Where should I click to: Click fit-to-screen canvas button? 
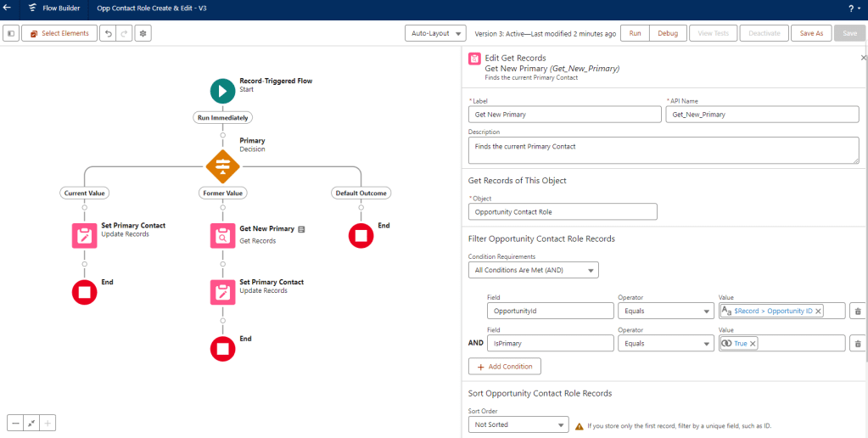(32, 423)
